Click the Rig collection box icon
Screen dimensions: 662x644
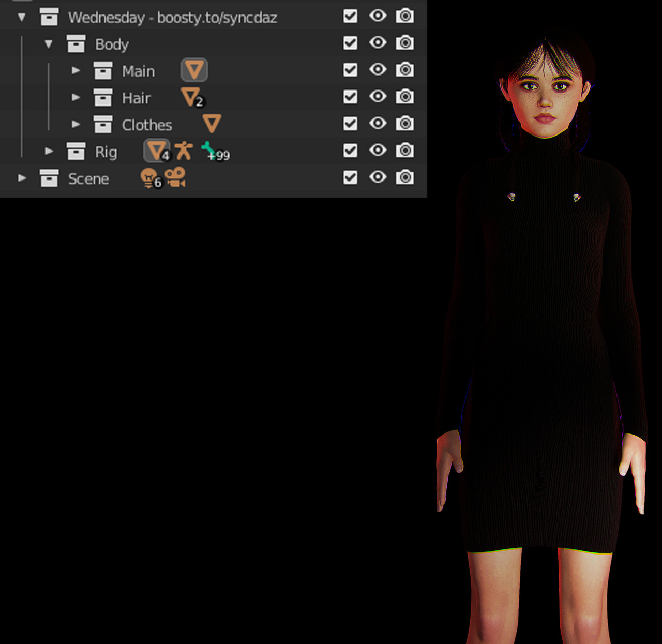[x=76, y=151]
